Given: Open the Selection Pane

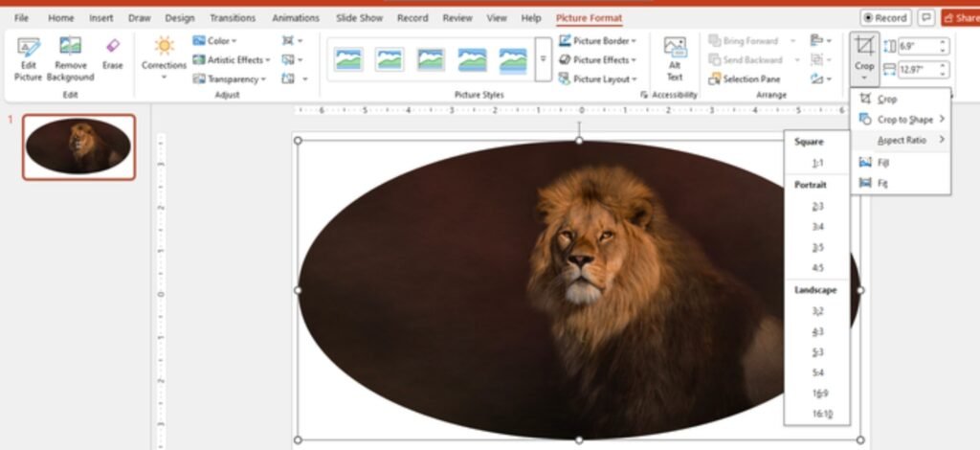Looking at the screenshot, I should pyautogui.click(x=744, y=79).
